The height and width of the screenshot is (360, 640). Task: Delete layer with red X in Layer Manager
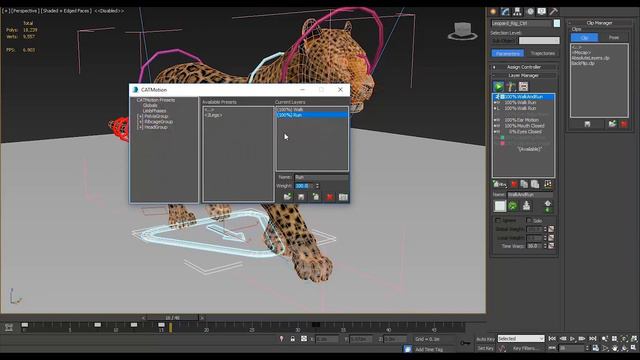514,184
